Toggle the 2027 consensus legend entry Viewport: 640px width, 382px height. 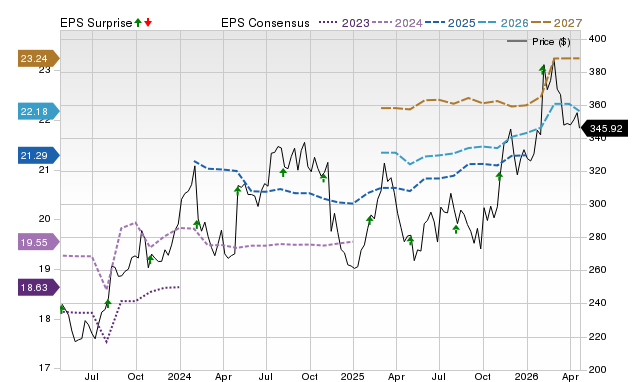[x=556, y=23]
